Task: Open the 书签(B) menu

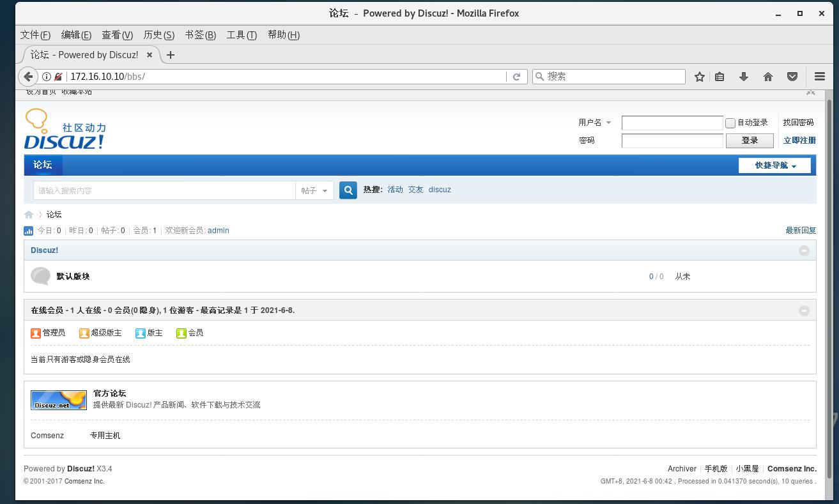Action: pos(201,35)
